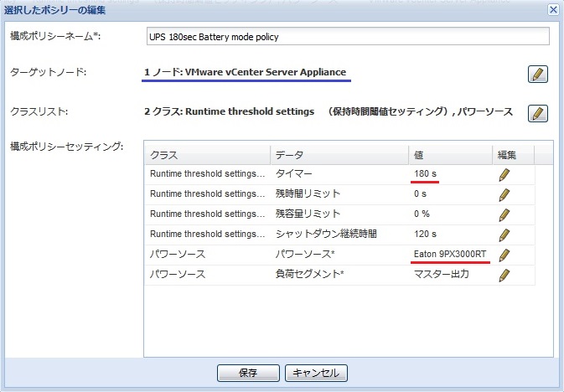Sort by the データ column header
564x392 pixels.
point(339,155)
